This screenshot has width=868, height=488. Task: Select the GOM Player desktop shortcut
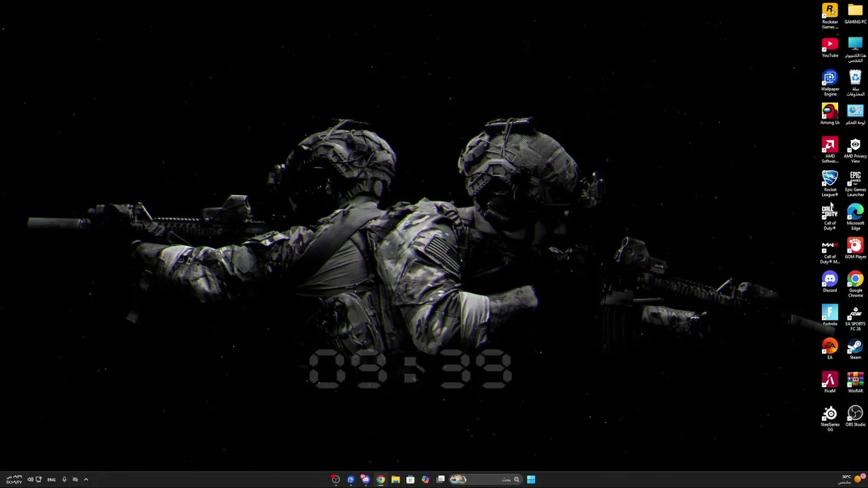pyautogui.click(x=855, y=249)
